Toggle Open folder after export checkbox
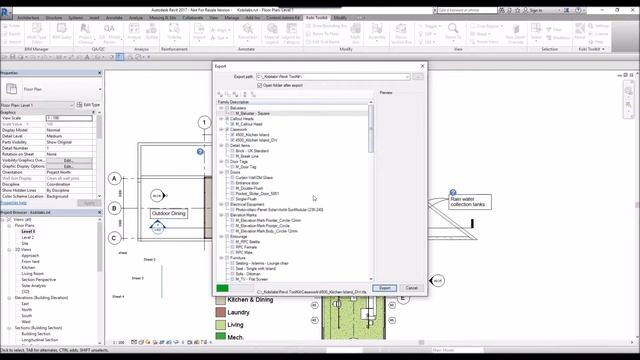640x360 pixels. point(260,85)
